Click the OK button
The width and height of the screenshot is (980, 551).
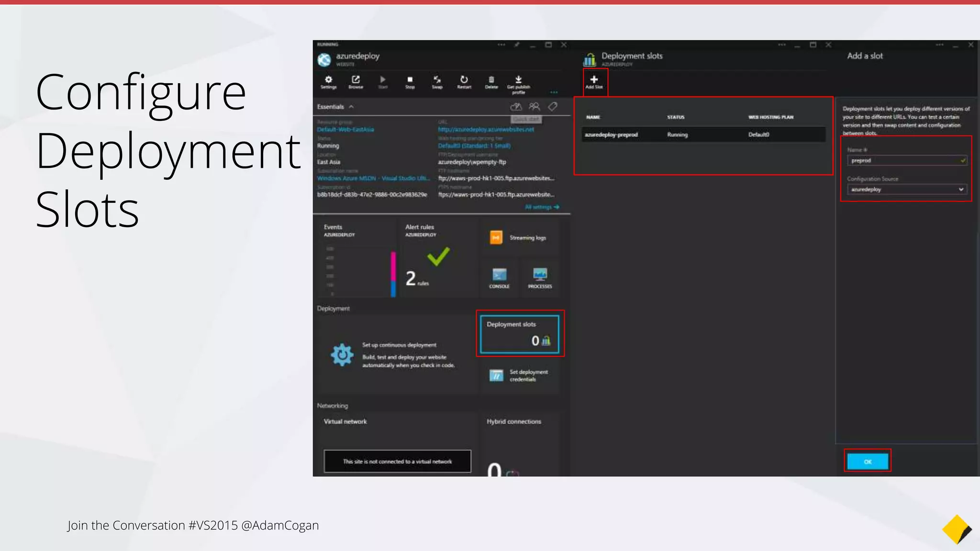pyautogui.click(x=868, y=462)
